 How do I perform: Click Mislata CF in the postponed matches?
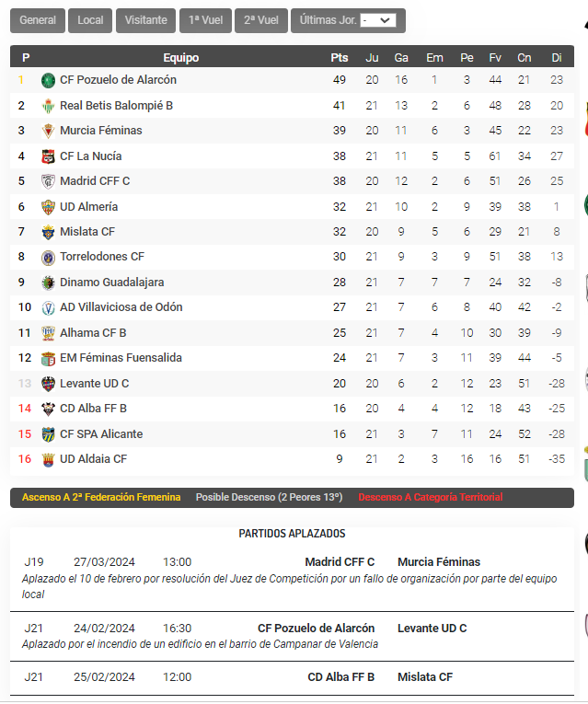[x=425, y=676]
